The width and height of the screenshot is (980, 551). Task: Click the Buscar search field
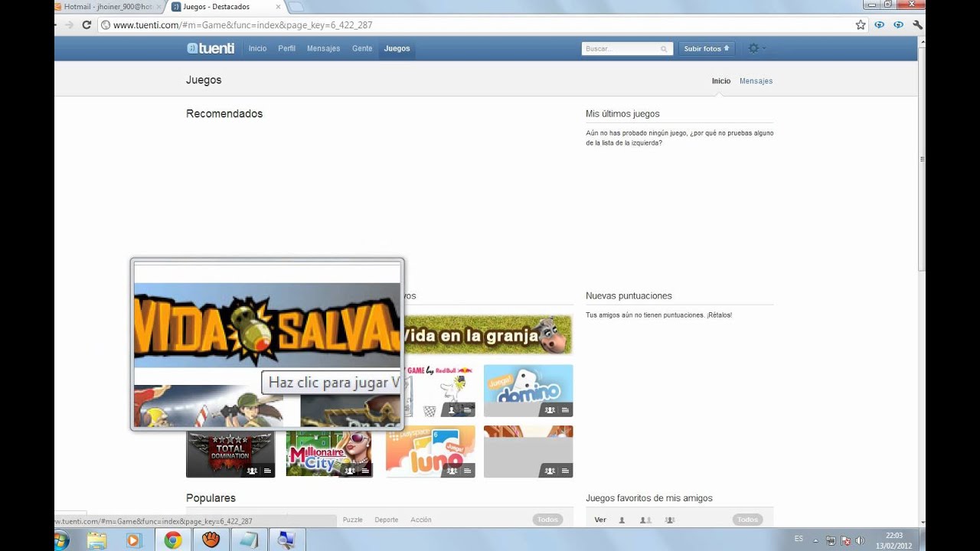(627, 49)
